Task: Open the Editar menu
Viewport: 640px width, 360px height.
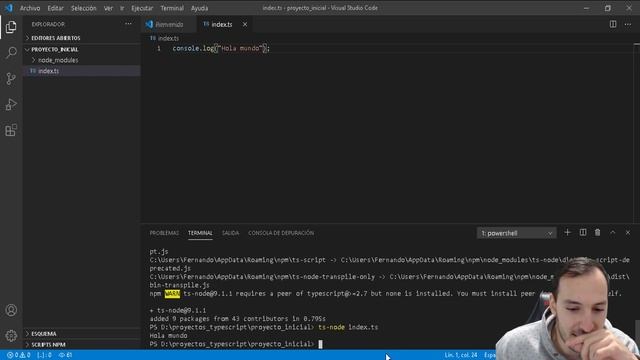Action: 55,8
